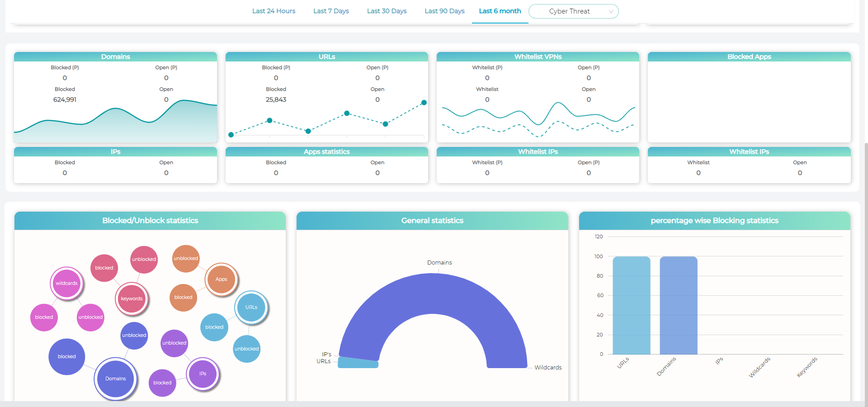Select the URLs bubble node

251,308
